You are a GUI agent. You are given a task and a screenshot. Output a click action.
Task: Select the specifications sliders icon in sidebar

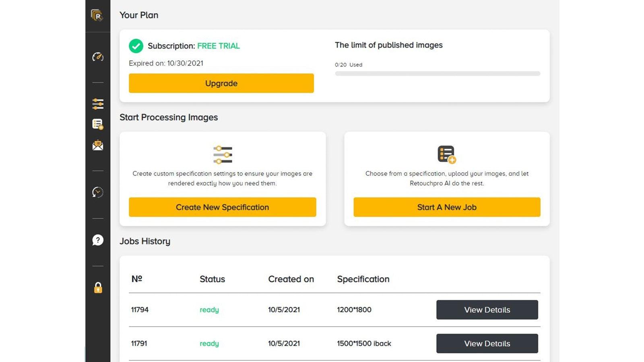(98, 104)
